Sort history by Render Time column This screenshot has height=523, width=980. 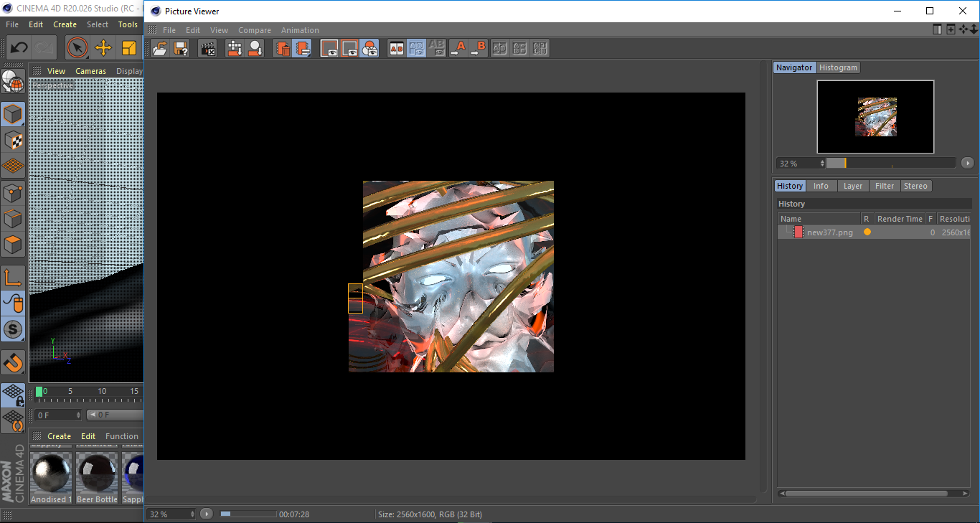click(900, 219)
